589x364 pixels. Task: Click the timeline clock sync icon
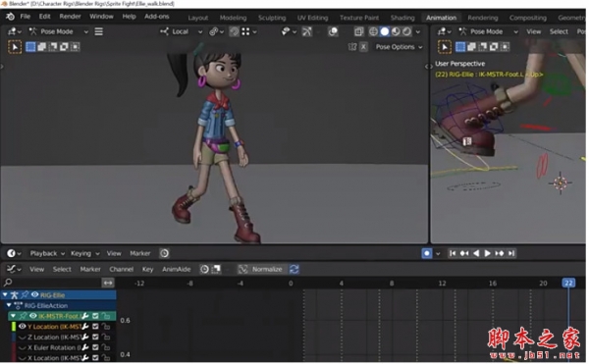pyautogui.click(x=165, y=254)
